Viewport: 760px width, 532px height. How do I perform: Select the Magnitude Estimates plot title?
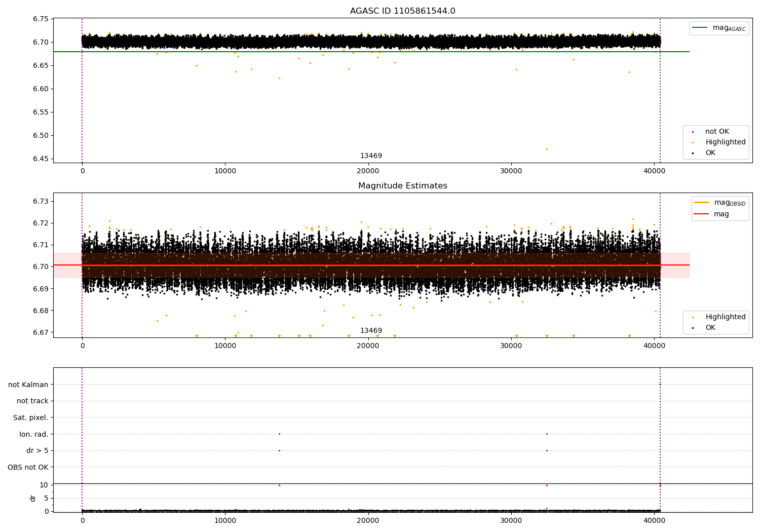coord(402,186)
